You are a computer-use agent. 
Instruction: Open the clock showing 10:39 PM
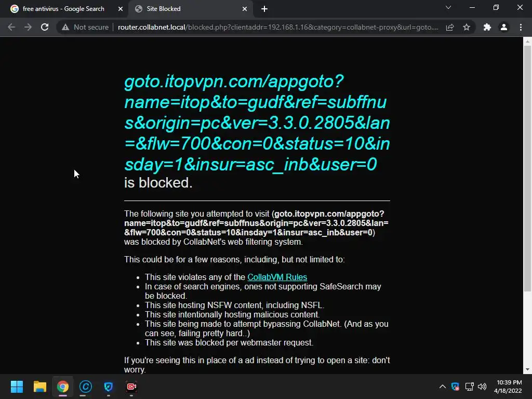click(508, 387)
